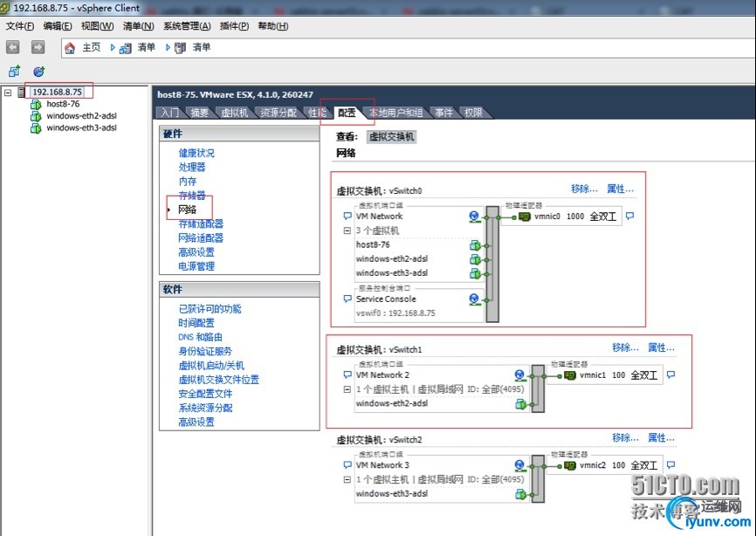Click the new resource pool toolbar icon

point(39,72)
